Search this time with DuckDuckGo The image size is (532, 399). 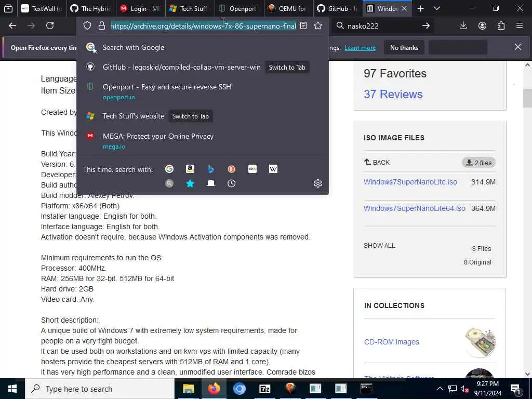pos(231,169)
